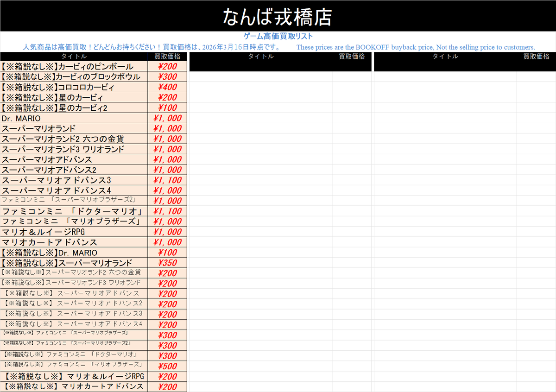Select boxed ファミコンミニ マリオブラザーズ ¥1,000 title

coord(74,221)
